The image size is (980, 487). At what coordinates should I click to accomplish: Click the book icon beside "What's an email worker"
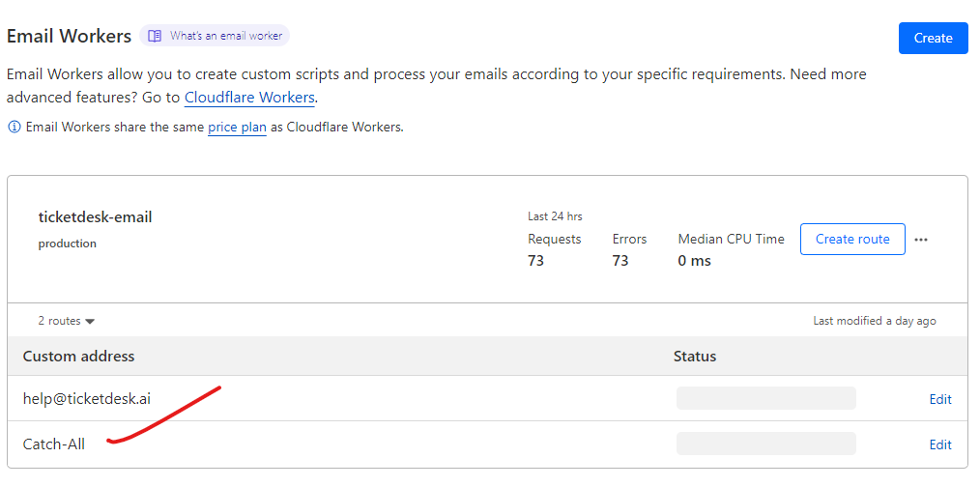tap(155, 36)
